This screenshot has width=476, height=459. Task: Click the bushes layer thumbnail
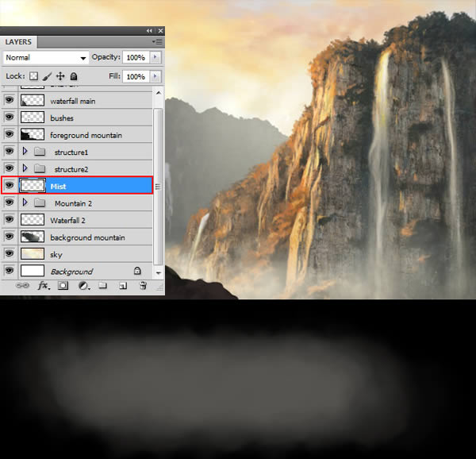pos(33,118)
